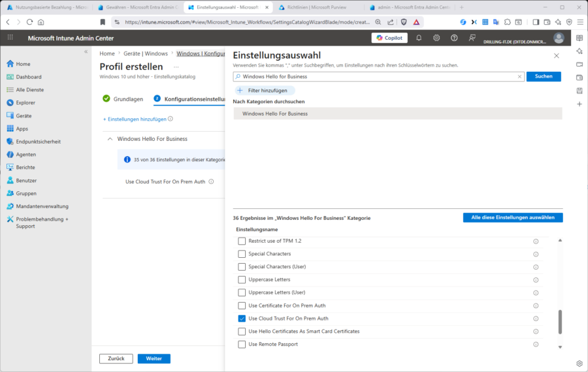
Task: Select Konfigurationseinstellungen wizard step
Action: pos(189,99)
